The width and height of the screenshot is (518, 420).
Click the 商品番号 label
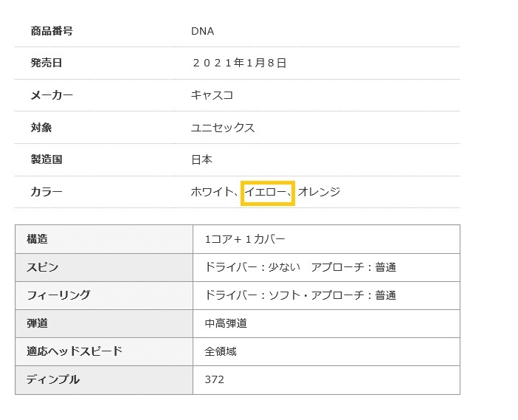[52, 31]
